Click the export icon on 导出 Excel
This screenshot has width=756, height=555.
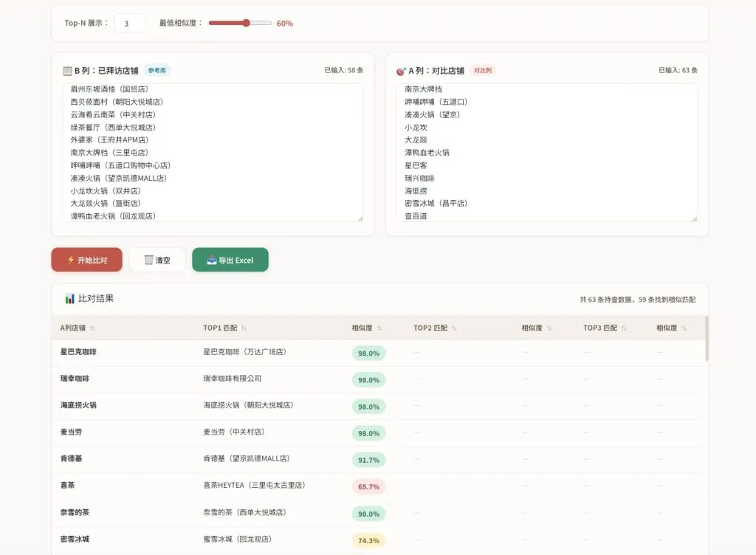(x=212, y=260)
